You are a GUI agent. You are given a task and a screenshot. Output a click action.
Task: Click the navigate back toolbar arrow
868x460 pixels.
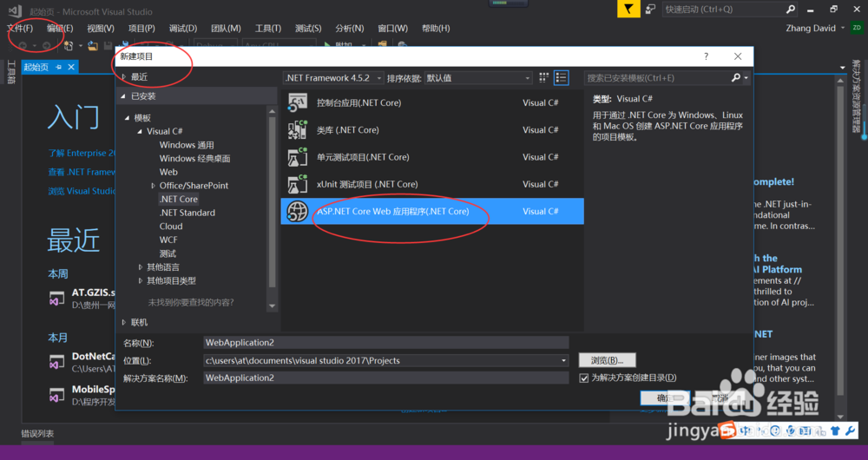(23, 45)
